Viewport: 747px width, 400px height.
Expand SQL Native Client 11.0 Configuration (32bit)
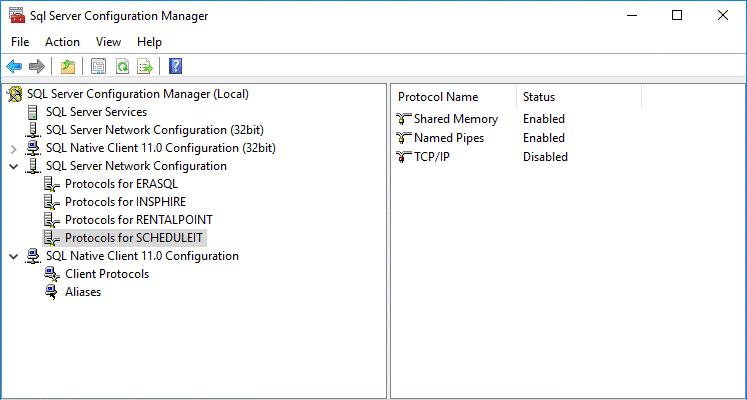tap(14, 149)
